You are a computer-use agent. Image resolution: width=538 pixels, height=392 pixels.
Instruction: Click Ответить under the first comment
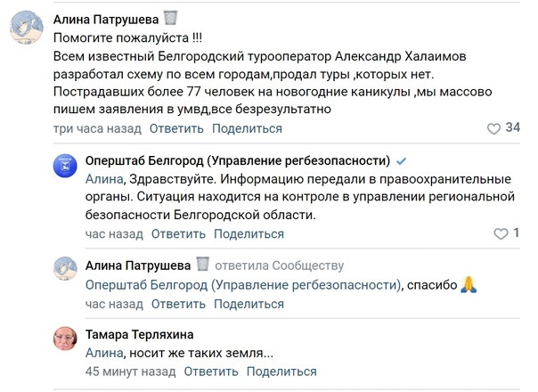click(x=176, y=128)
